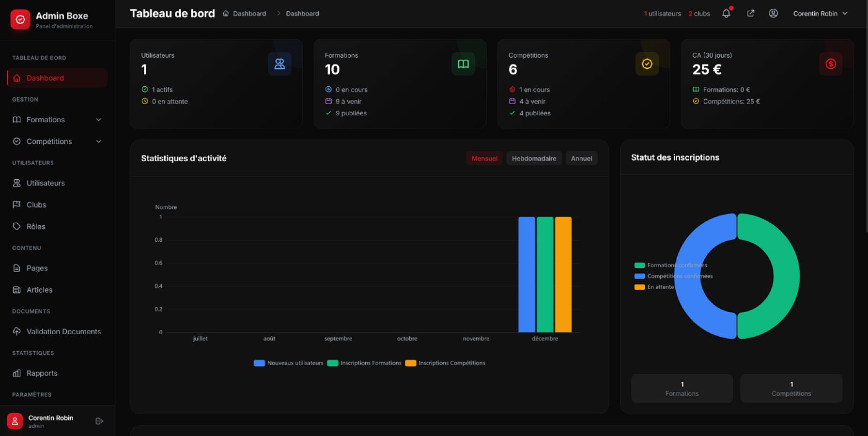Image resolution: width=868 pixels, height=436 pixels.
Task: Switch chart to Hebdomadaire view
Action: (x=534, y=158)
